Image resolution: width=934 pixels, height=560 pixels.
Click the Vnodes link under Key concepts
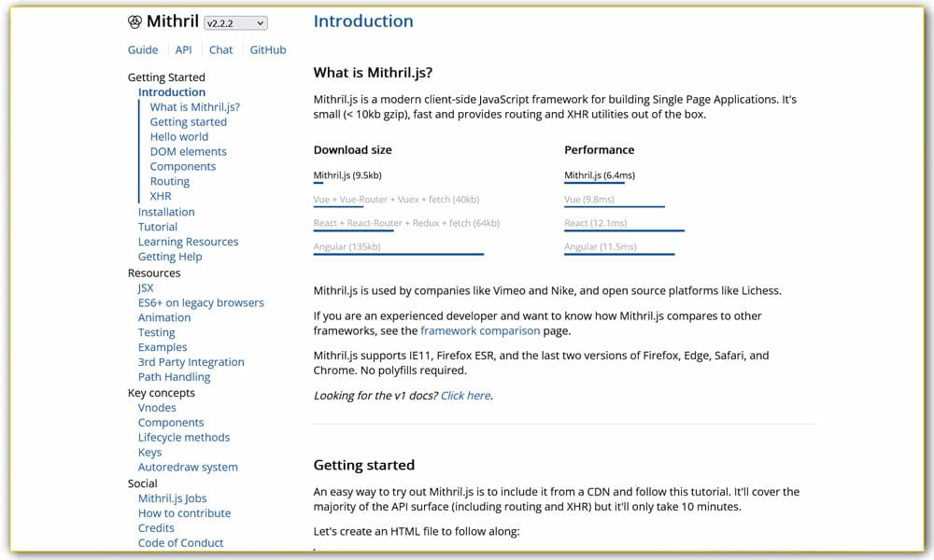(157, 407)
